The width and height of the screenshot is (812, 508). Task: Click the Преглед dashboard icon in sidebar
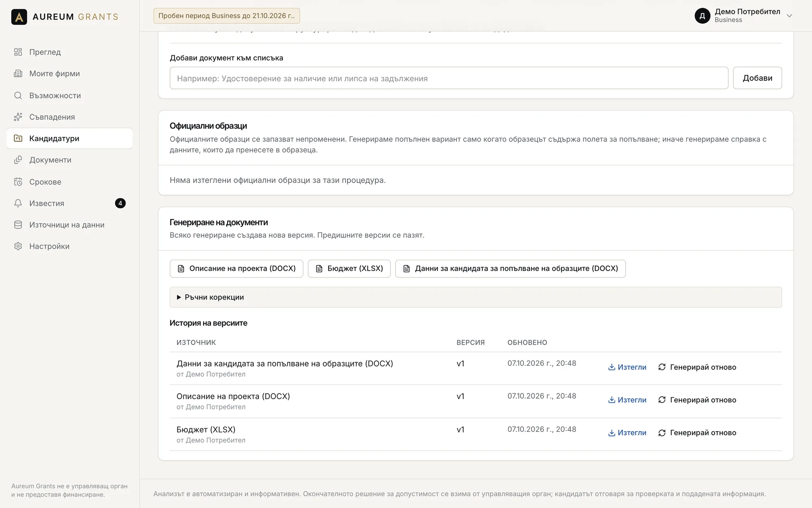pos(18,52)
